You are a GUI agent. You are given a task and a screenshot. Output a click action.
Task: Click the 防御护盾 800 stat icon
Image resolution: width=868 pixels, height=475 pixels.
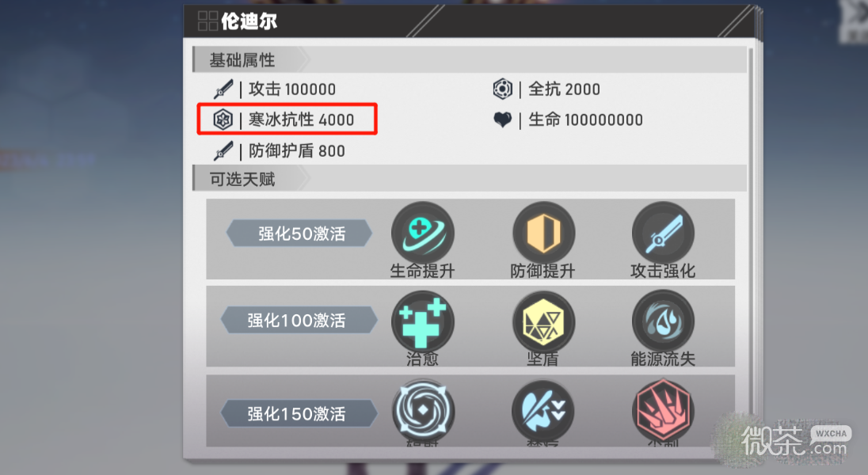click(223, 150)
